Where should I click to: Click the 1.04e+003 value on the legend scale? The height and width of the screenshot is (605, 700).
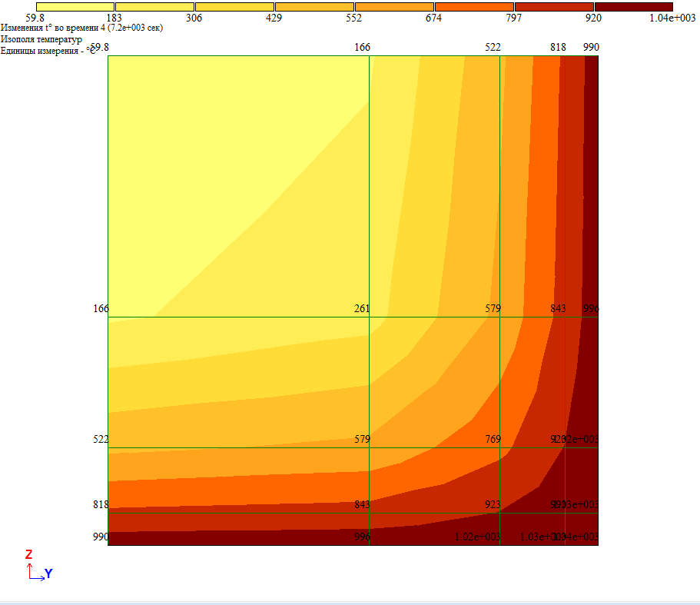[x=672, y=18]
